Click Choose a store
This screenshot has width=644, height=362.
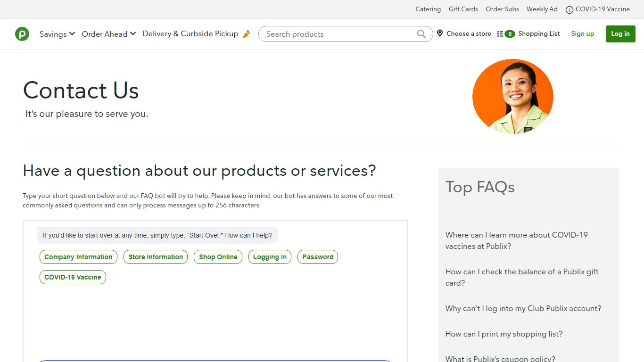pyautogui.click(x=469, y=33)
